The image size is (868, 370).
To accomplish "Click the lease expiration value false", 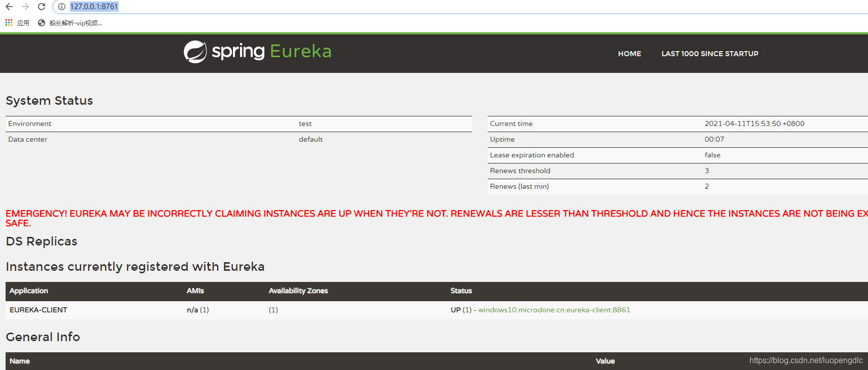I will tap(713, 155).
